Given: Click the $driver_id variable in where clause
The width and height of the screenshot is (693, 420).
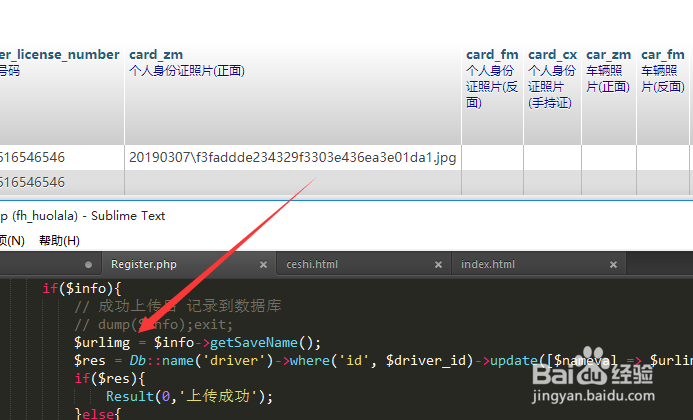Looking at the screenshot, I should pyautogui.click(x=426, y=360).
